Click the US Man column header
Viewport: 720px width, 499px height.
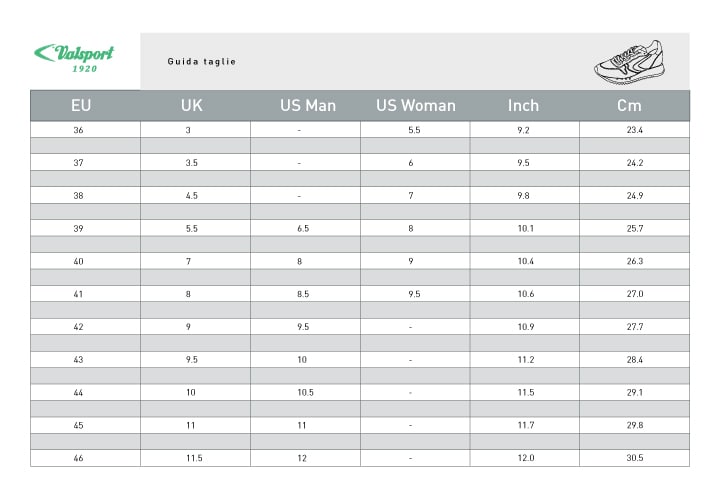308,105
